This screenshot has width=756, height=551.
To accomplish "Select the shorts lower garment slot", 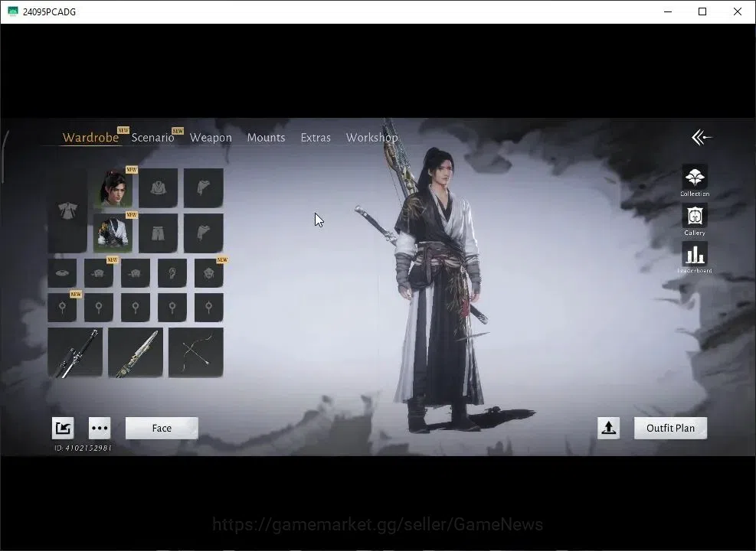I will tap(158, 233).
